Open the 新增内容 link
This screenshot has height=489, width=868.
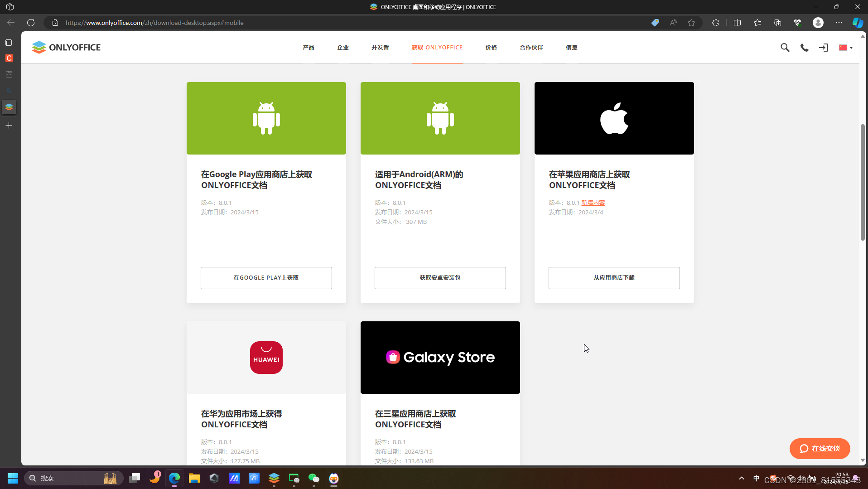(x=593, y=203)
